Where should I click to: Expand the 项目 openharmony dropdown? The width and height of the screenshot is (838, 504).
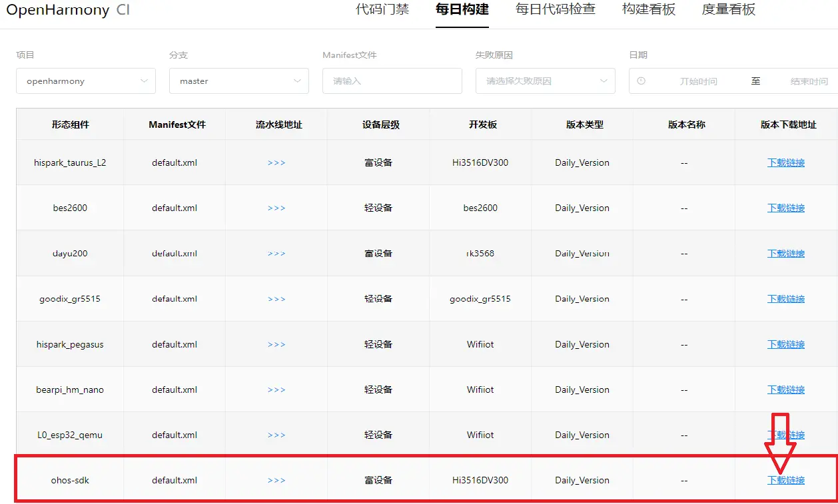86,81
